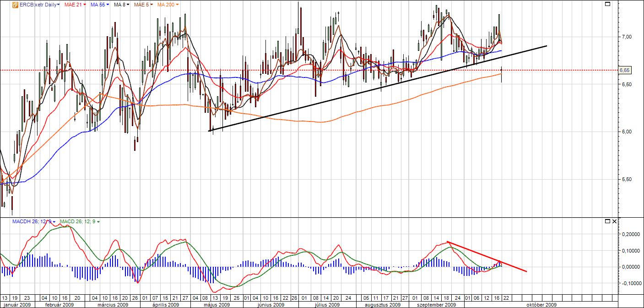Maximize the price chart panel

607,4
